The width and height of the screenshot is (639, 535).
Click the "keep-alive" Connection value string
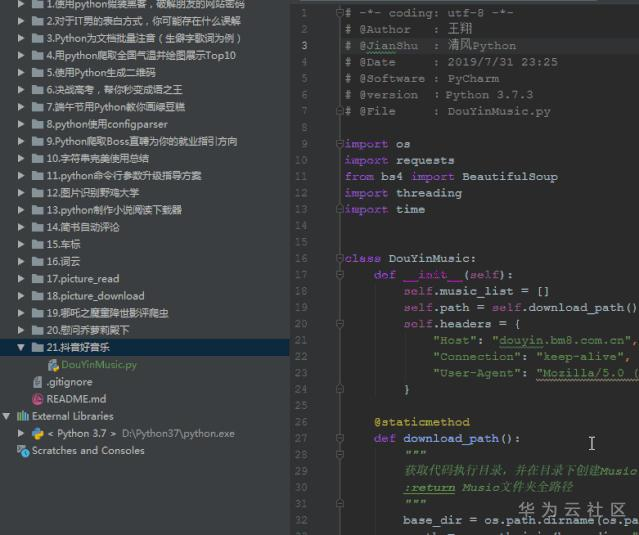[580, 357]
